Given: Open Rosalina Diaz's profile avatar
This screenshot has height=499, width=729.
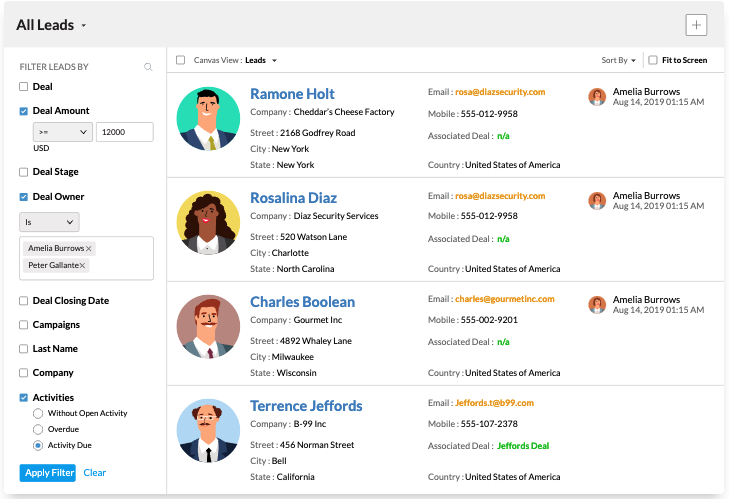Looking at the screenshot, I should click(x=208, y=222).
